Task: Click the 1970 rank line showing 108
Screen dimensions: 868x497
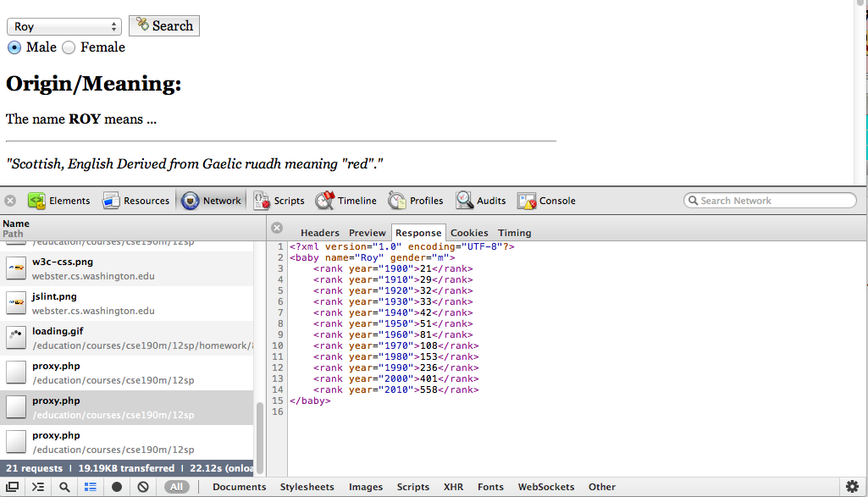Action: [395, 345]
